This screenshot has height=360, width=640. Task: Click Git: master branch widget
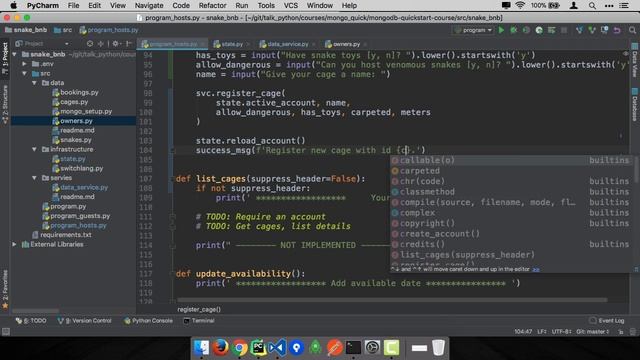pos(593,332)
